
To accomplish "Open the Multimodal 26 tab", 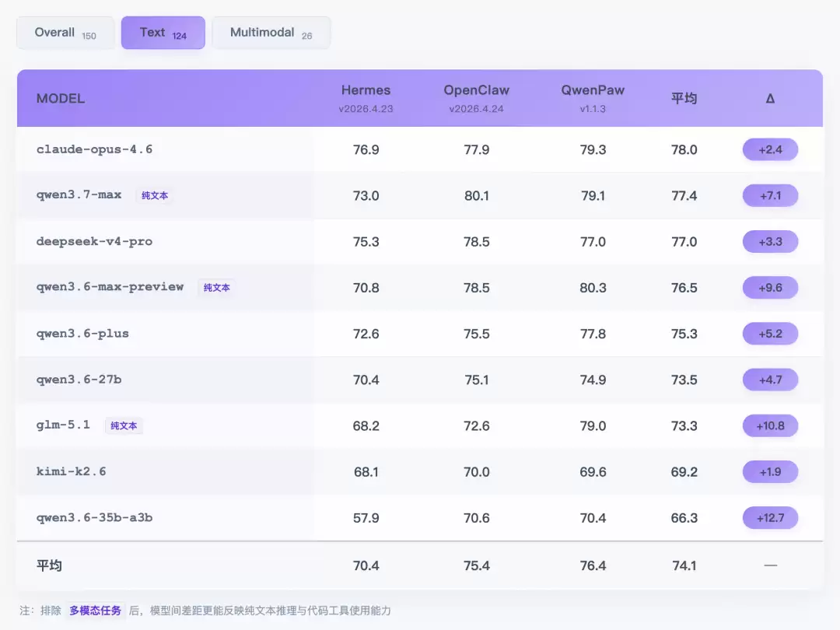I will pos(271,33).
